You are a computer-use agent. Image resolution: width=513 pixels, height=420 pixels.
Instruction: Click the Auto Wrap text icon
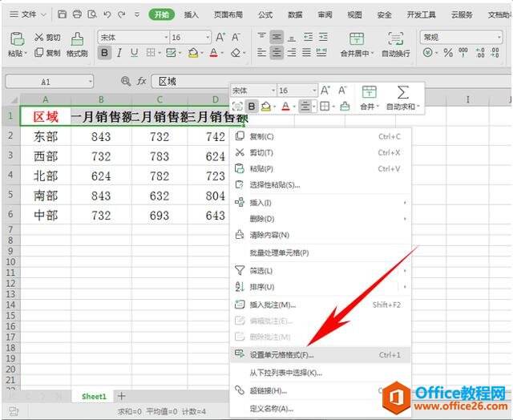(x=395, y=39)
